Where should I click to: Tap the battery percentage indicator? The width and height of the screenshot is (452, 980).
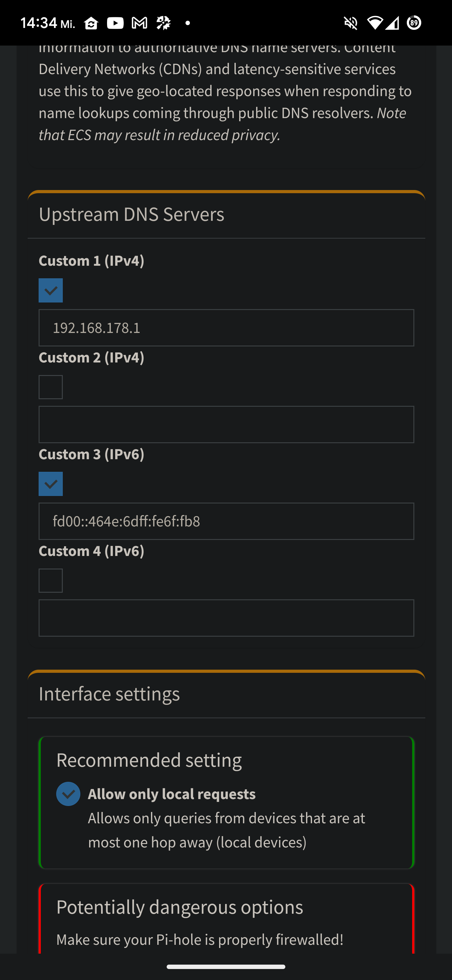(x=414, y=23)
